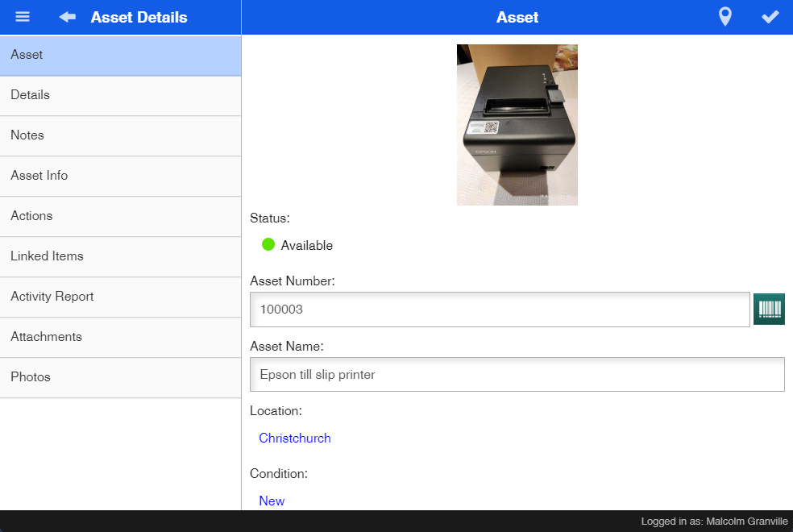Open the Actions section

click(x=120, y=217)
